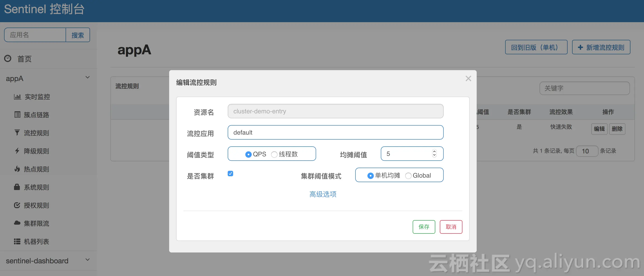The height and width of the screenshot is (276, 644).
Task: Click the 均摊阈值 number stepper arrows
Action: (434, 153)
